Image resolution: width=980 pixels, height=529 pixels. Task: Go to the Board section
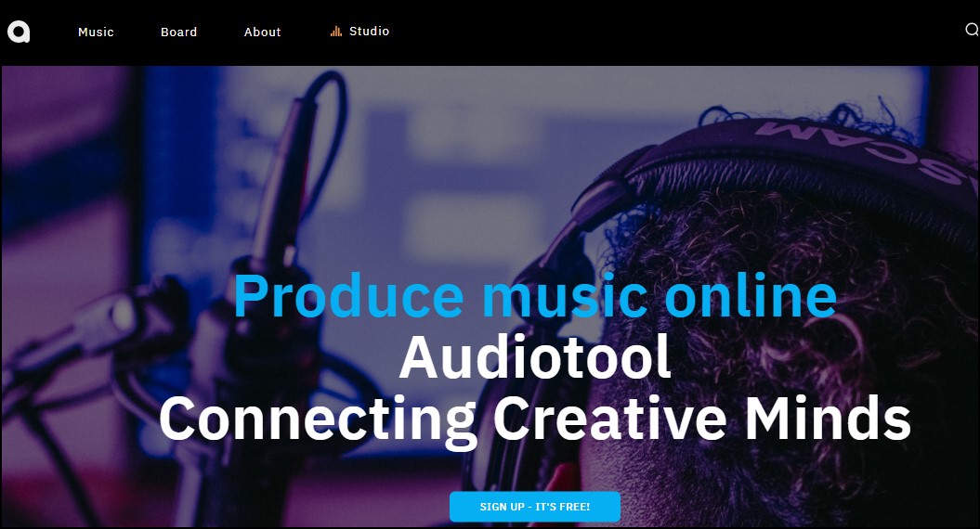178,32
